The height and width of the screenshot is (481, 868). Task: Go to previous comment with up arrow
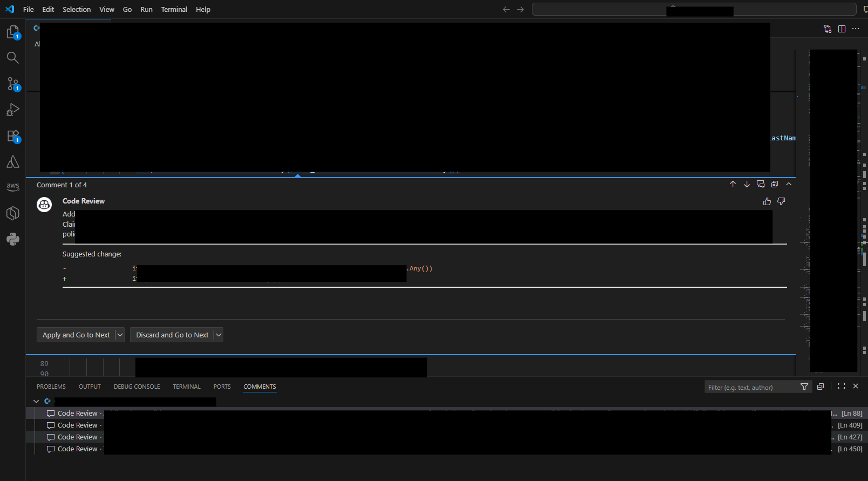point(733,184)
